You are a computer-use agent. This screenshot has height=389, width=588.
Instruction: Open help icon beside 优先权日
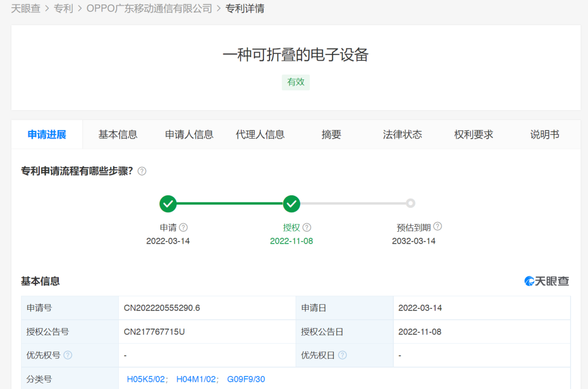coord(342,355)
